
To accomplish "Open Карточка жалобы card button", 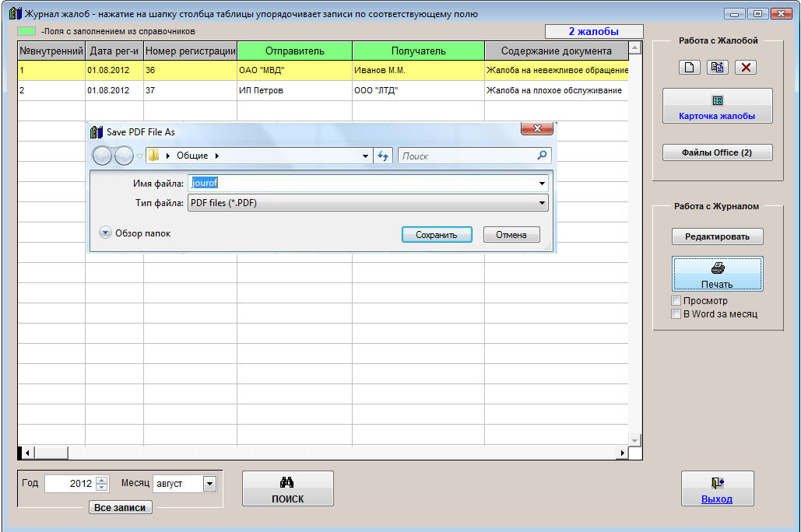I will 717,106.
